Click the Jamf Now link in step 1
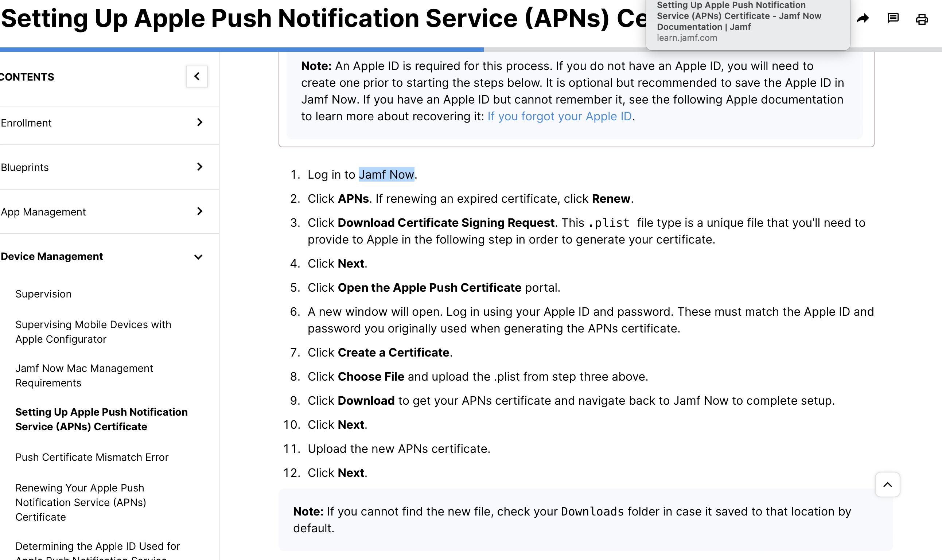 coord(386,174)
